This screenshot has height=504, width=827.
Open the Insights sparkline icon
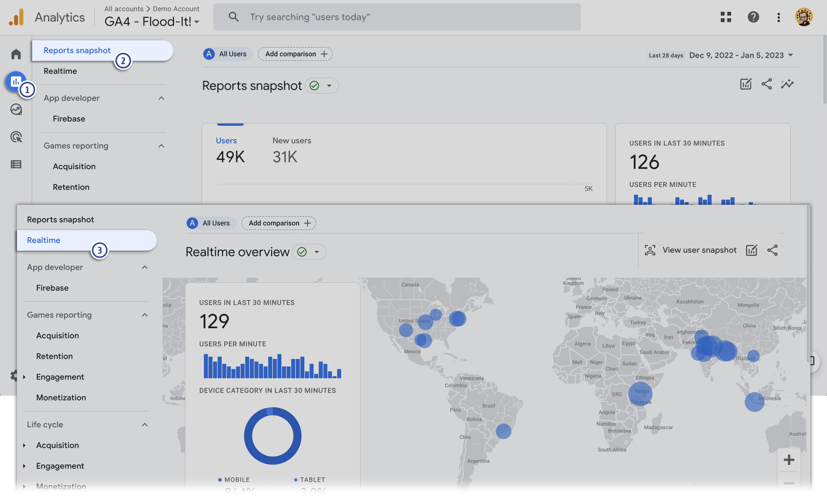787,84
